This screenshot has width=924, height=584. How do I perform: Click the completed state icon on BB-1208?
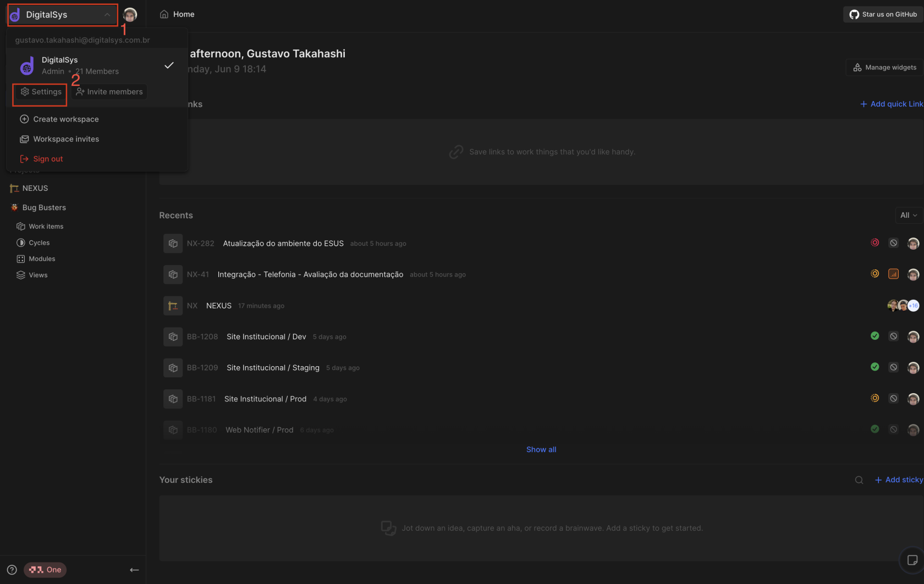(875, 336)
